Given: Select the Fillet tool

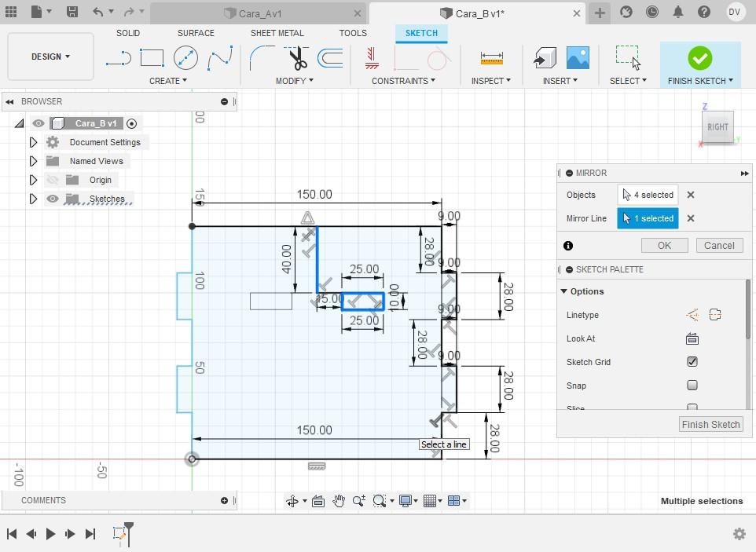Looking at the screenshot, I should pos(262,58).
